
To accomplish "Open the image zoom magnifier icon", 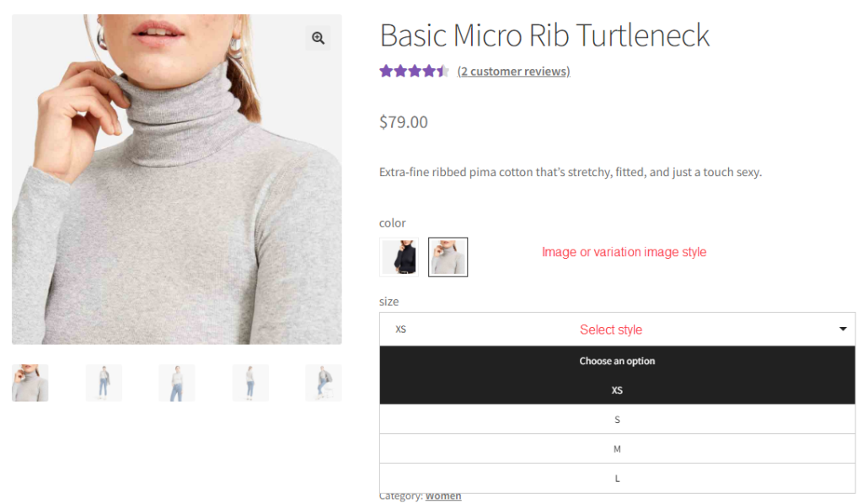I will (x=318, y=38).
